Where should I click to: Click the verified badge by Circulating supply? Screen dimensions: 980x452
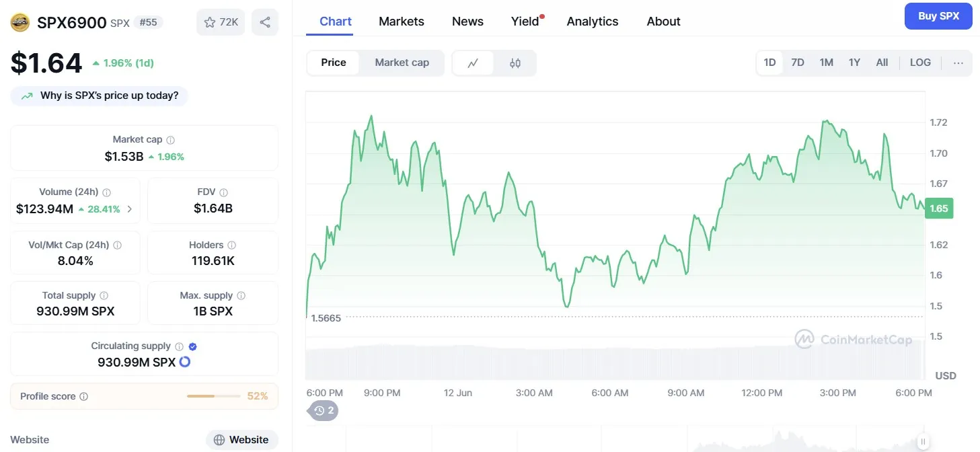(x=193, y=346)
